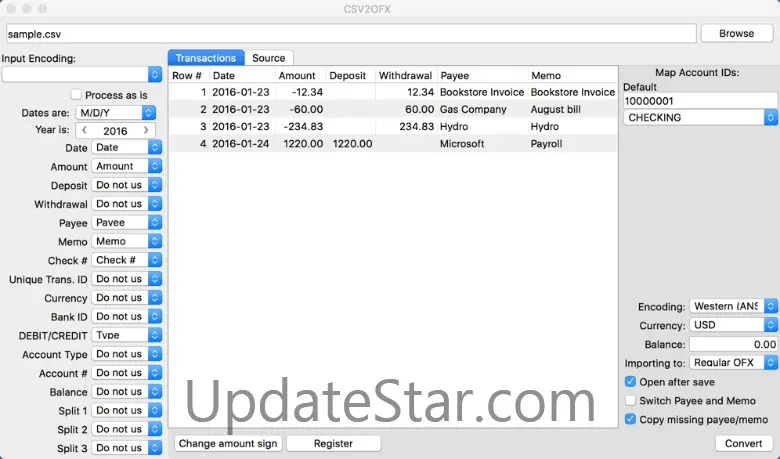The width and height of the screenshot is (780, 459).
Task: Click the Memo column header
Action: [x=573, y=76]
